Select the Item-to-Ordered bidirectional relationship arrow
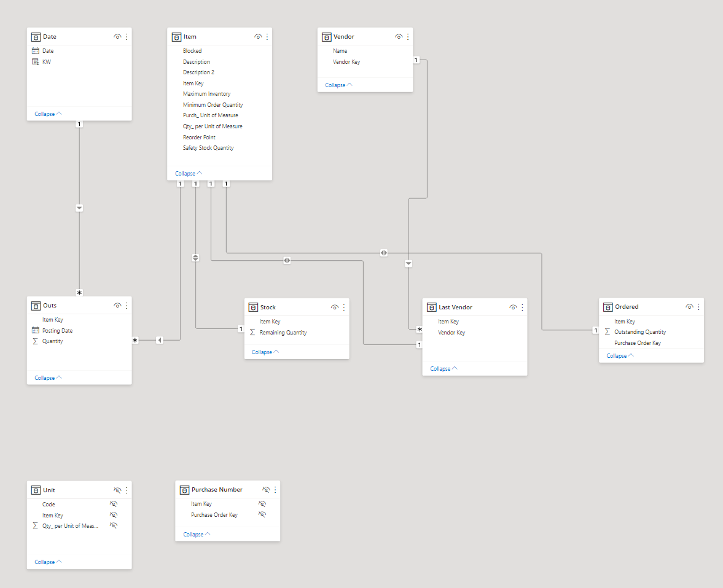Screen dimensions: 723x588 (x=384, y=252)
